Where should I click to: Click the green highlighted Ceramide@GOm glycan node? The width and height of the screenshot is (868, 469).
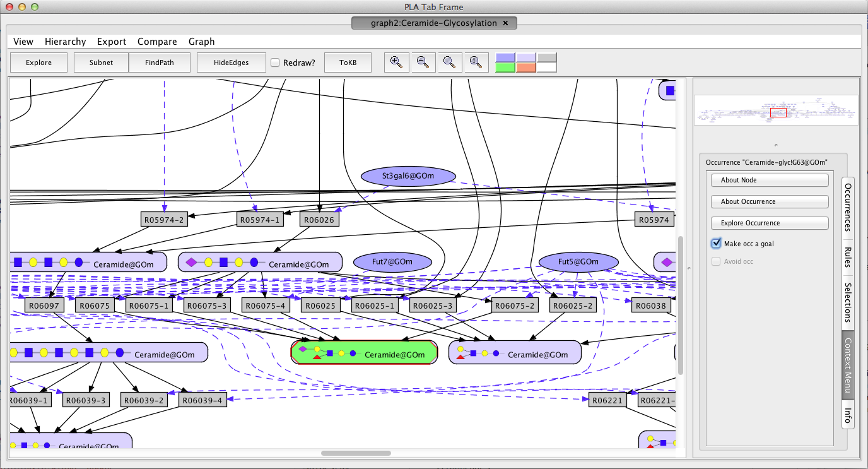coord(364,352)
